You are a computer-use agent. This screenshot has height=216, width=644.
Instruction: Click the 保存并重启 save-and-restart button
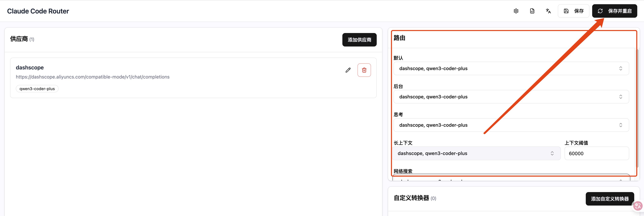(615, 11)
